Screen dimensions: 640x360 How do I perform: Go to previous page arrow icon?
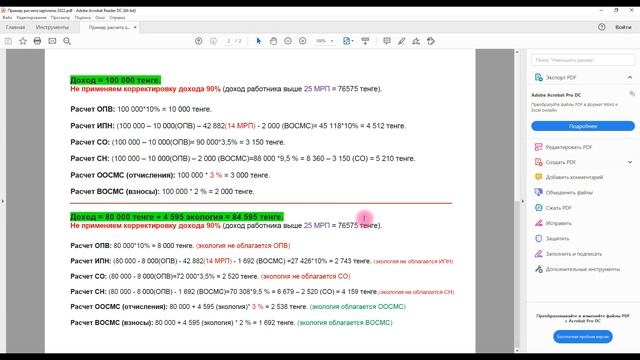coord(198,41)
